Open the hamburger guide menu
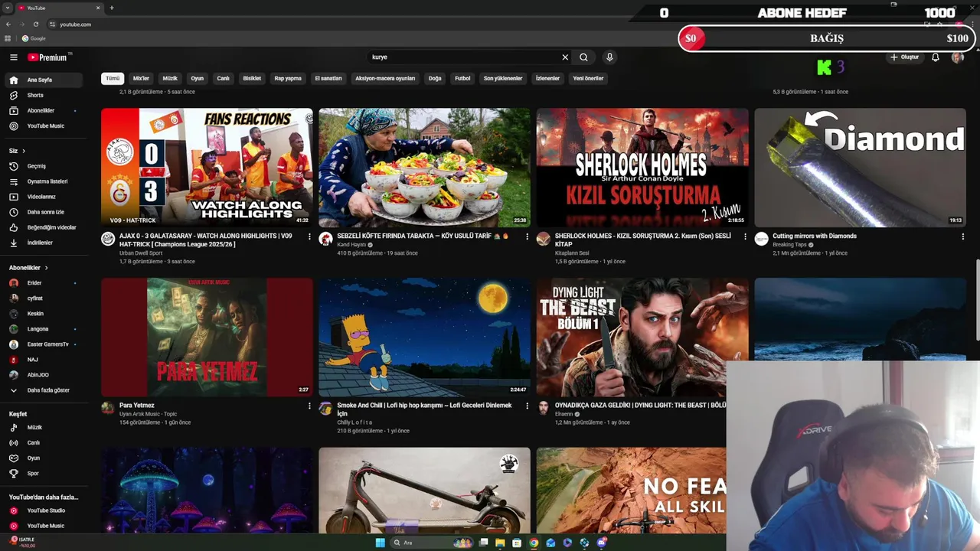 14,57
